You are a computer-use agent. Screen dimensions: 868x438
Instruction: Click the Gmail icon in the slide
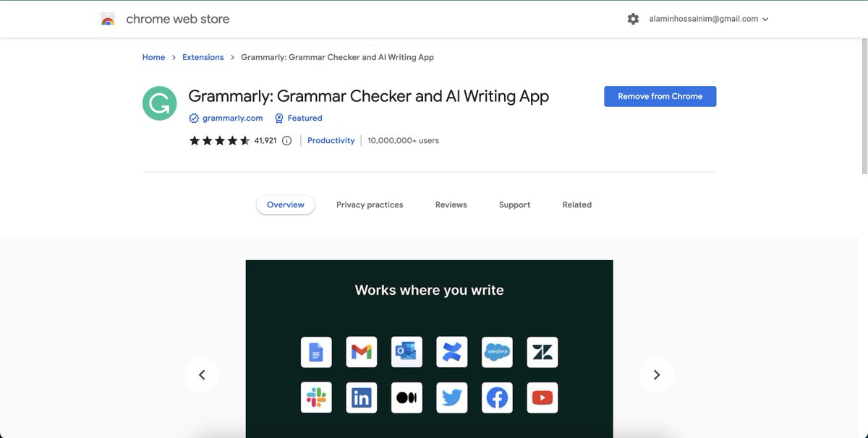[x=362, y=352]
